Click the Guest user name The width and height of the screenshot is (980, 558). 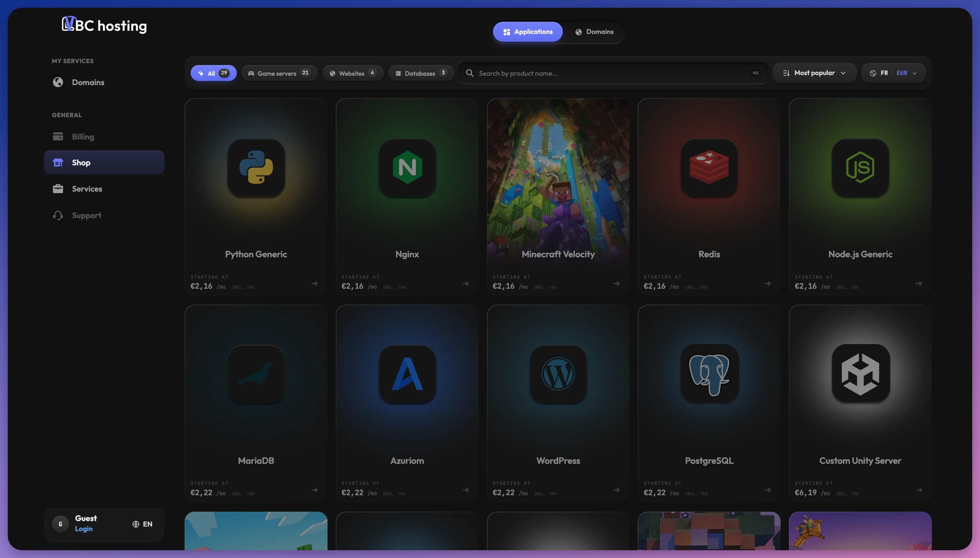(86, 518)
